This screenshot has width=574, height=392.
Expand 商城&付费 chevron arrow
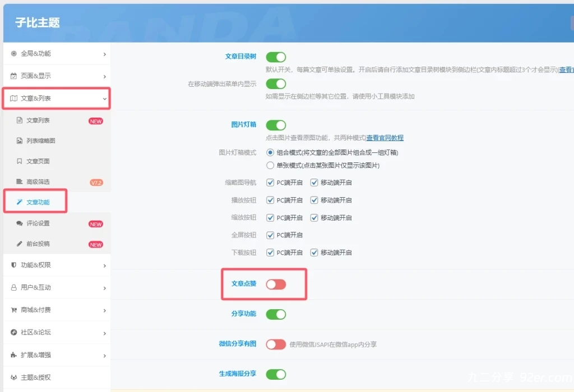pos(105,310)
